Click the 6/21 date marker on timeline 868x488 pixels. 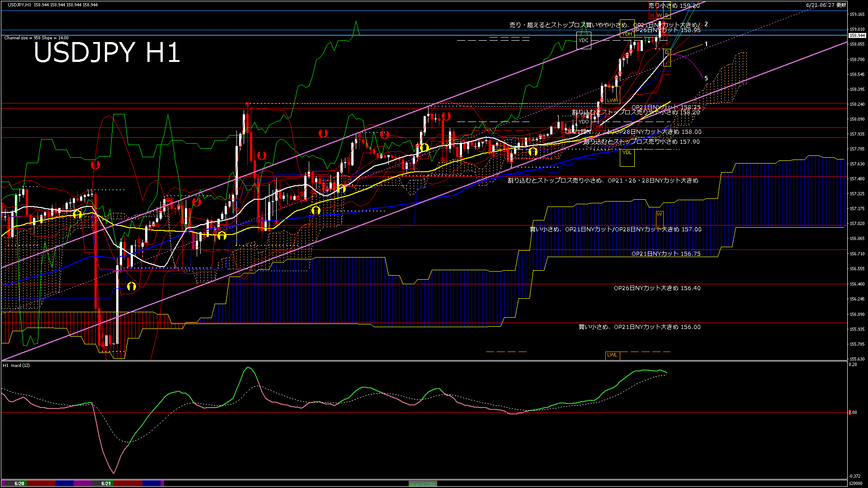click(106, 483)
